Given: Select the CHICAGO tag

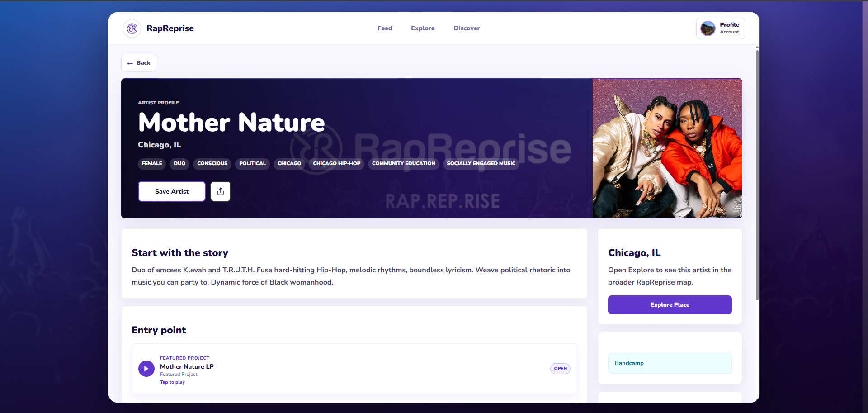Looking at the screenshot, I should click(289, 164).
